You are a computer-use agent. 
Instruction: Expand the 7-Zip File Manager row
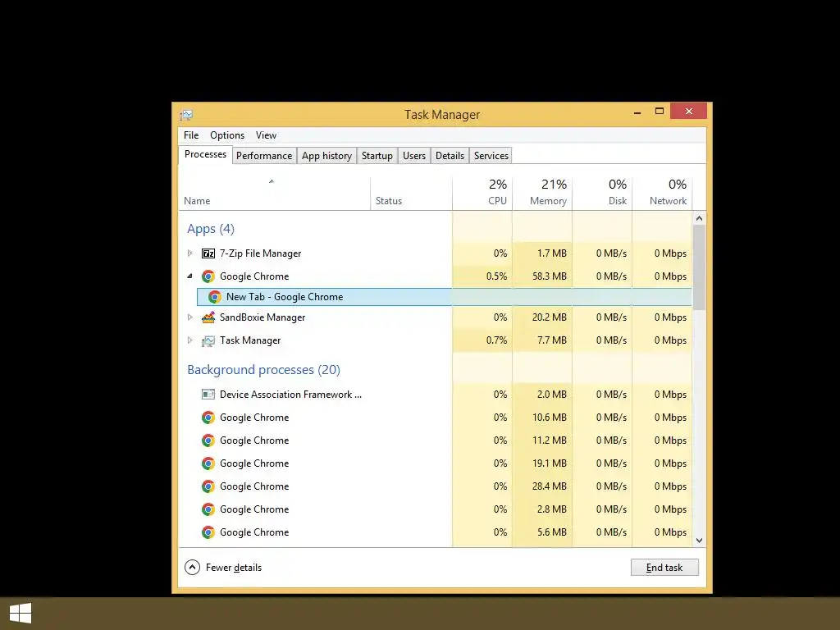[189, 253]
